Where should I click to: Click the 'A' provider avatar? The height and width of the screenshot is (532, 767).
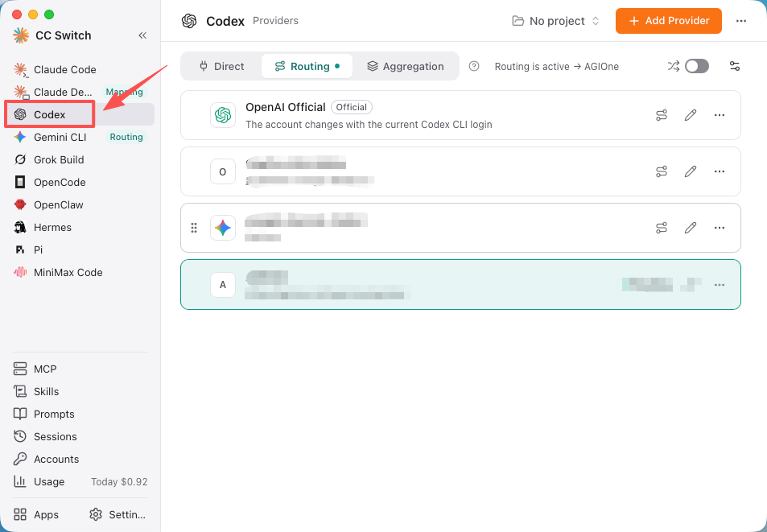pyautogui.click(x=223, y=285)
